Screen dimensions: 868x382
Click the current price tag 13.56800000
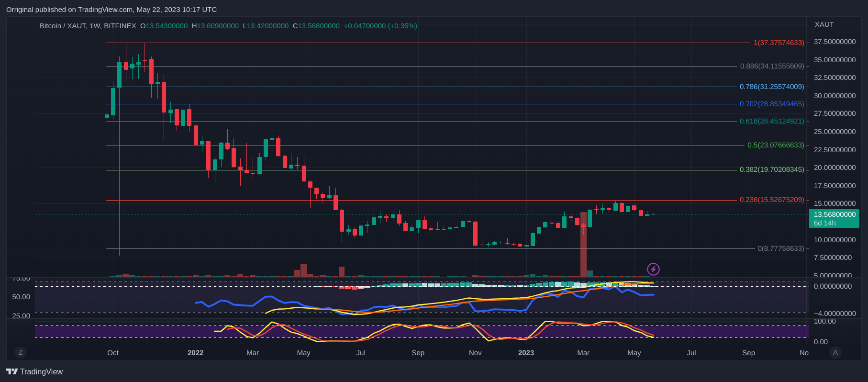click(x=835, y=214)
